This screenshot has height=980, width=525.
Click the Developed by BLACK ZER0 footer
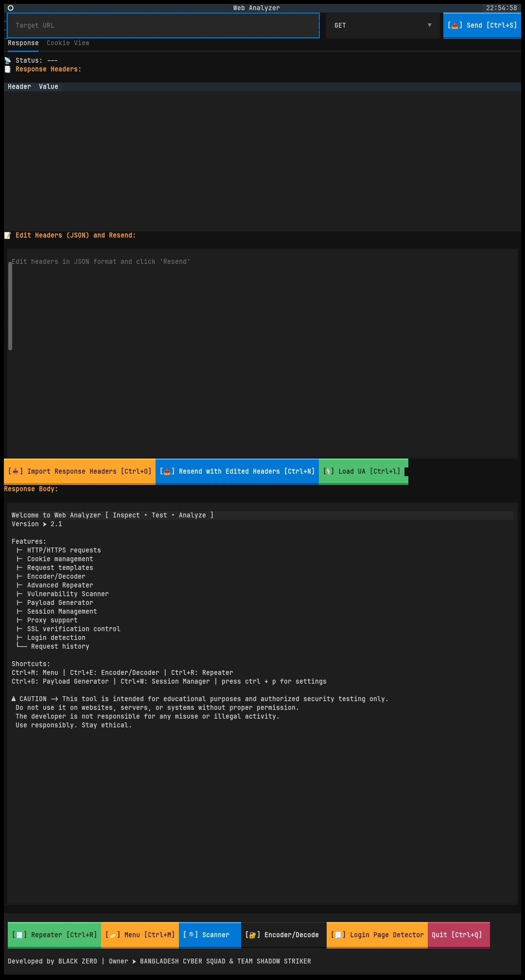(x=159, y=961)
